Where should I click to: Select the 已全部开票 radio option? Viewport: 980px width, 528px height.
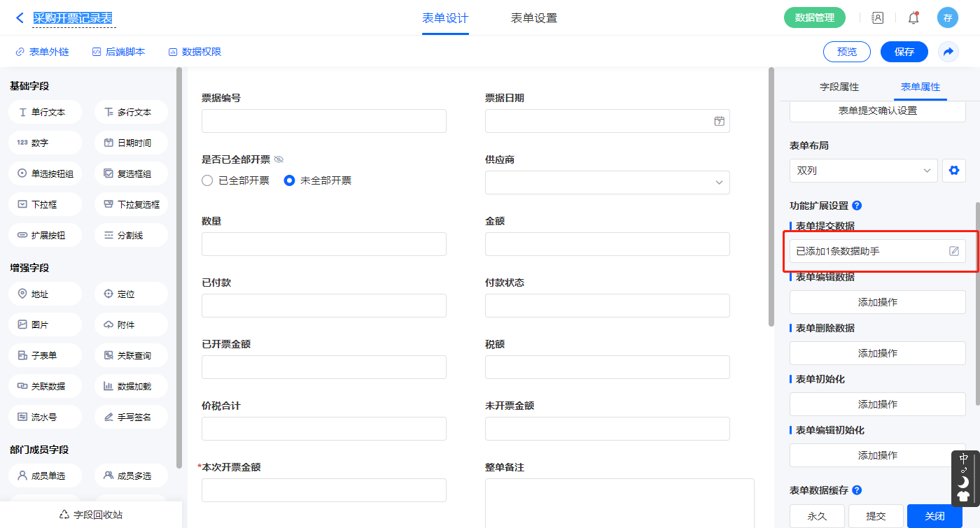tap(207, 180)
